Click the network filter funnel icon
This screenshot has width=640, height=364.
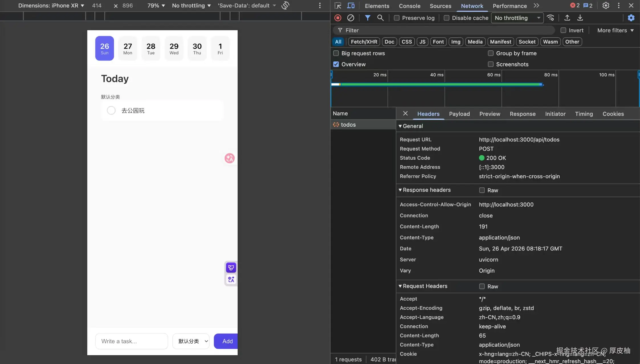pos(368,18)
